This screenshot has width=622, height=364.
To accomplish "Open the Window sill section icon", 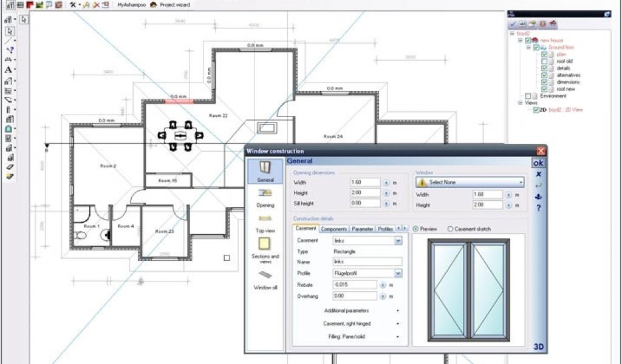I will coord(265,275).
